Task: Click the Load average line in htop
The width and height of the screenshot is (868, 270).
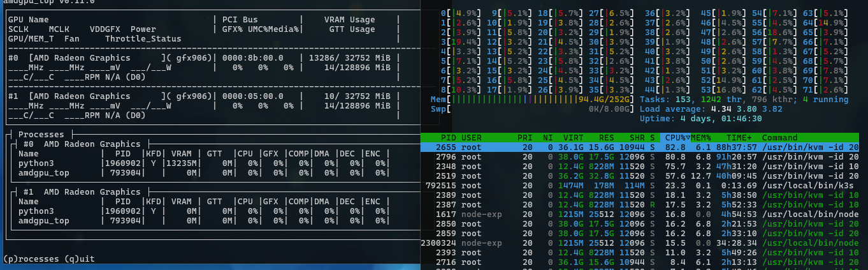Action: click(x=710, y=109)
